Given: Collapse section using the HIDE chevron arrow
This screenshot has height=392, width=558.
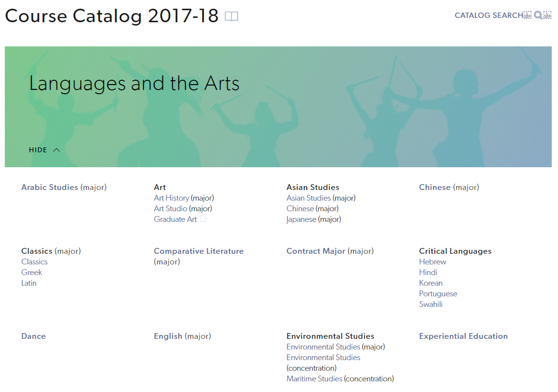Looking at the screenshot, I should pyautogui.click(x=56, y=150).
